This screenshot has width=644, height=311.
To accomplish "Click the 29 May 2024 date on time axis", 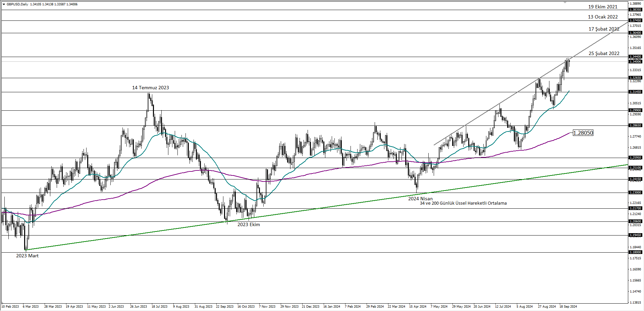I will click(x=461, y=307).
